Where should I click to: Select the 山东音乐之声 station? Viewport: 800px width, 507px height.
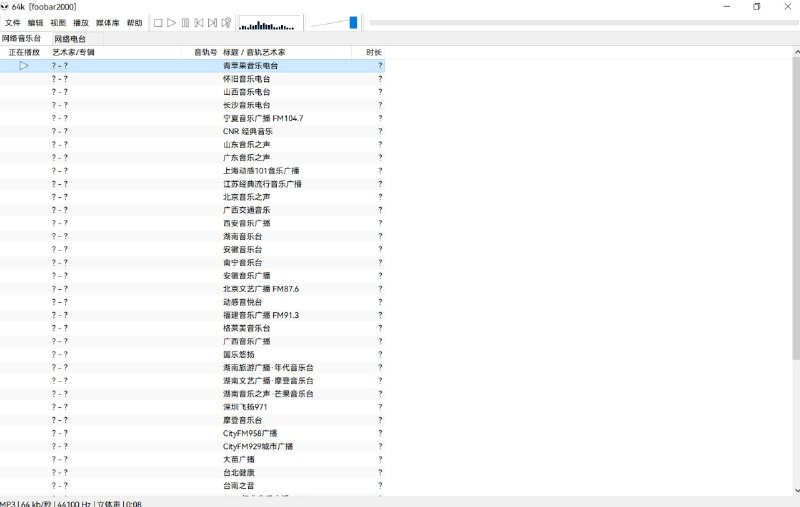pos(192,144)
